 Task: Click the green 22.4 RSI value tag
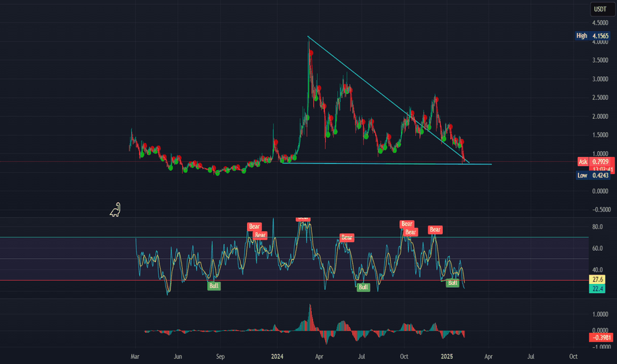pos(597,289)
